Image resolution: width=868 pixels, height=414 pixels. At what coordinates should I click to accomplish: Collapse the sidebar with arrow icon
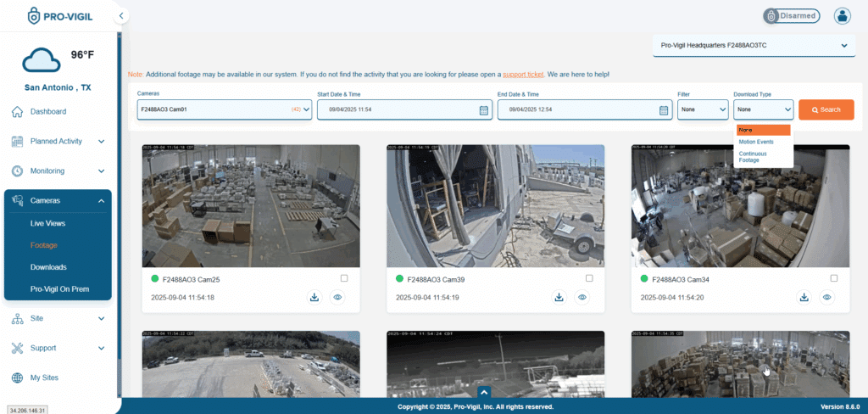coord(122,15)
